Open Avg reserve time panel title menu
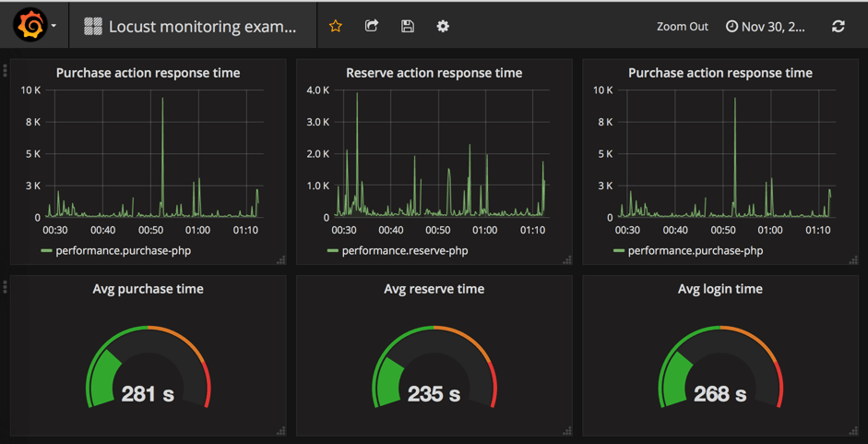The width and height of the screenshot is (868, 444). (434, 289)
